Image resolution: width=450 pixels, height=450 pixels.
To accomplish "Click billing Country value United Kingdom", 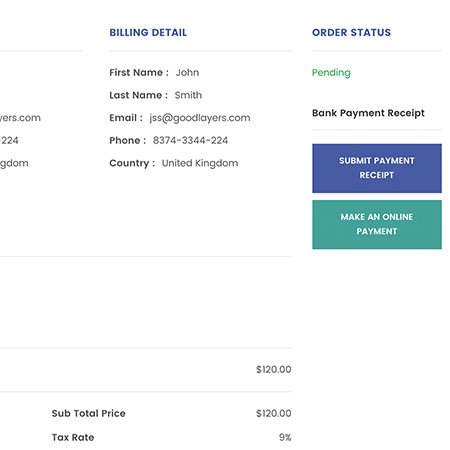I will 200,163.
